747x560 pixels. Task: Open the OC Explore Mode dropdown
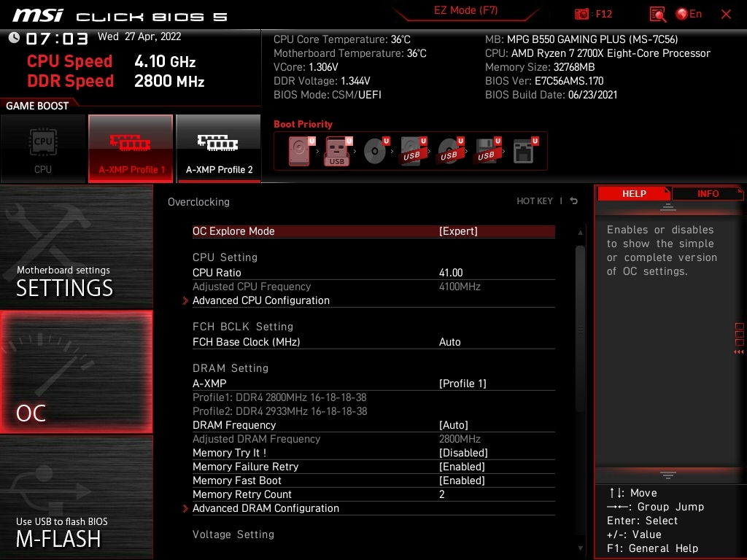coord(458,231)
